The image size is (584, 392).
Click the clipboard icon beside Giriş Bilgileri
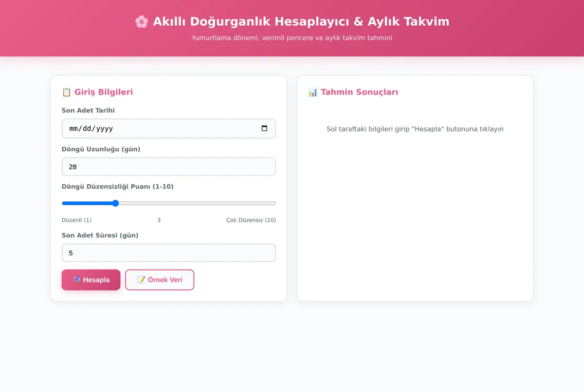click(x=67, y=92)
